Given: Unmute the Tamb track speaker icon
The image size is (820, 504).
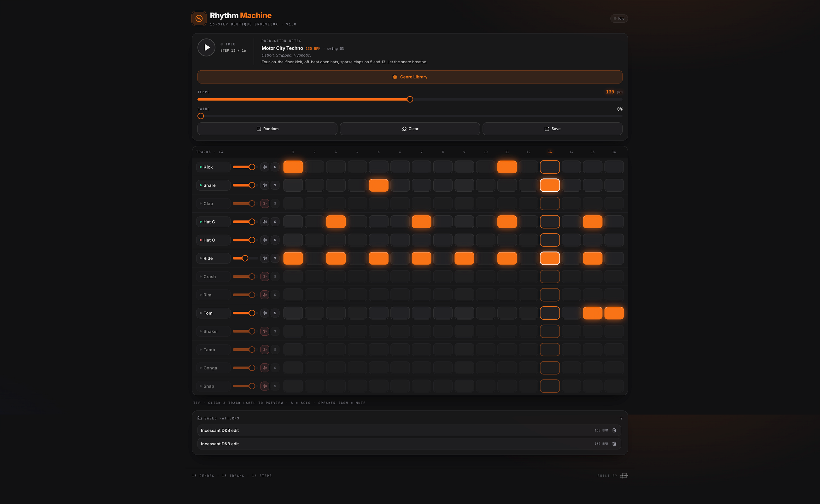Looking at the screenshot, I should 265,350.
